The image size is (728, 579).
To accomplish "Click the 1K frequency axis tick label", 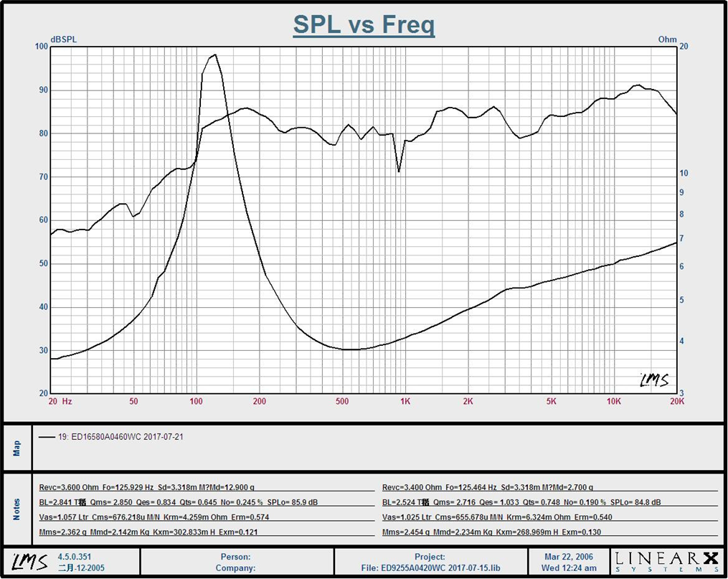I will (405, 402).
